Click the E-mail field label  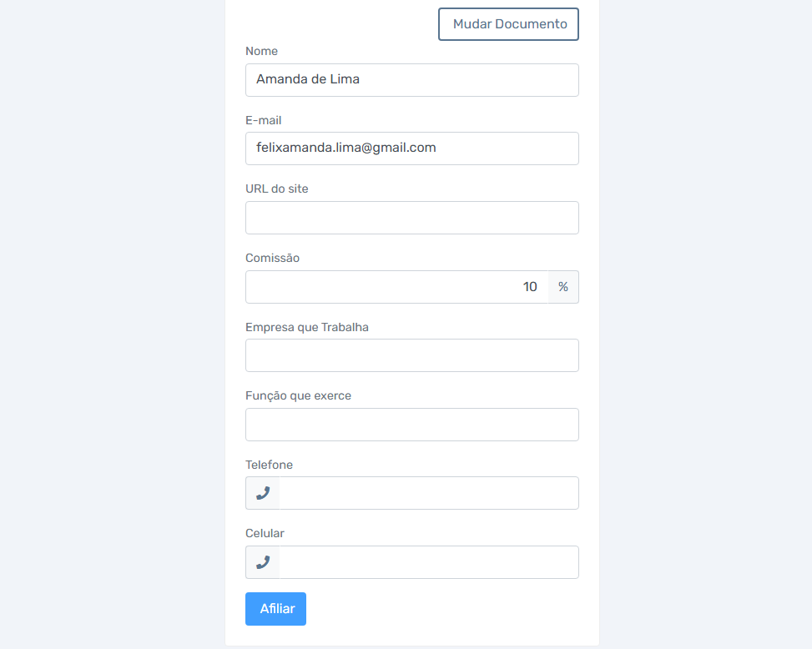point(263,120)
